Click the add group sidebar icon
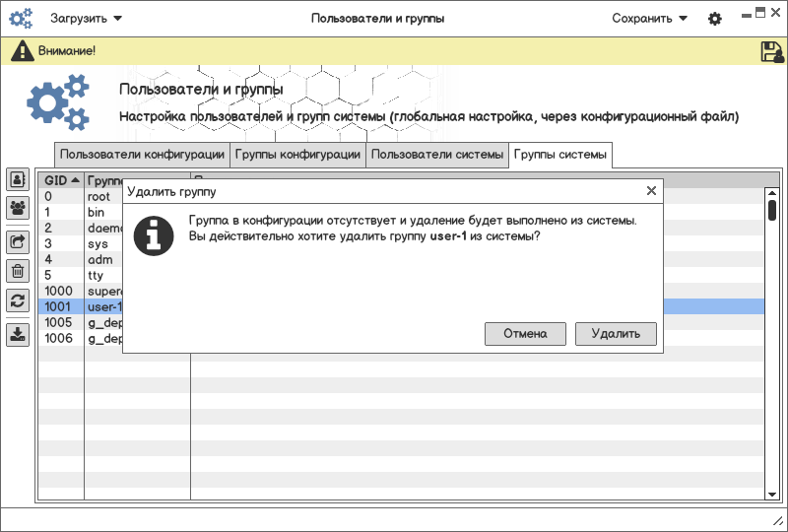Viewport: 788px width, 532px height. click(x=18, y=208)
